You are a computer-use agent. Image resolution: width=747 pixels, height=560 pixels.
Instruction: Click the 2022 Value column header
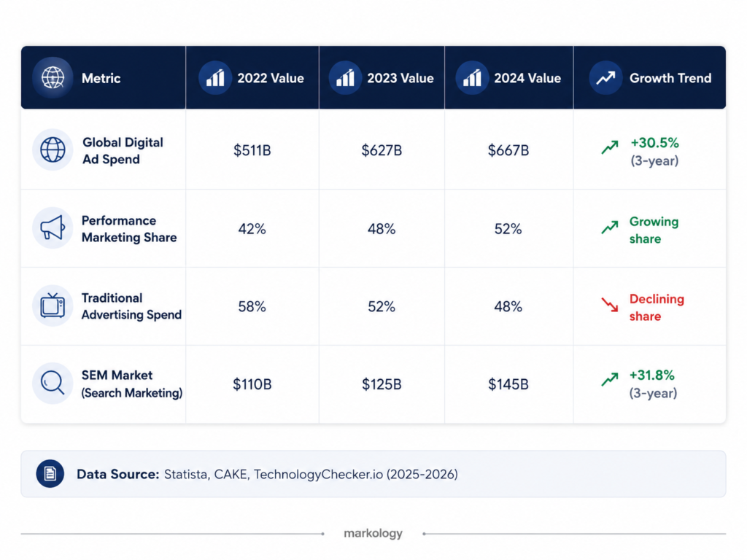[x=271, y=78]
